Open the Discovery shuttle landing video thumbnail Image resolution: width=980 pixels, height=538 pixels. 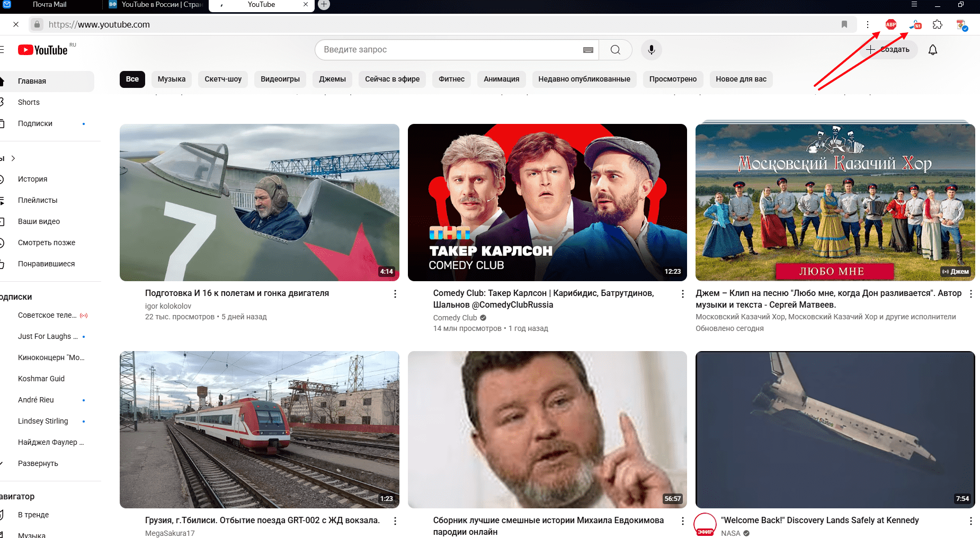pos(835,429)
